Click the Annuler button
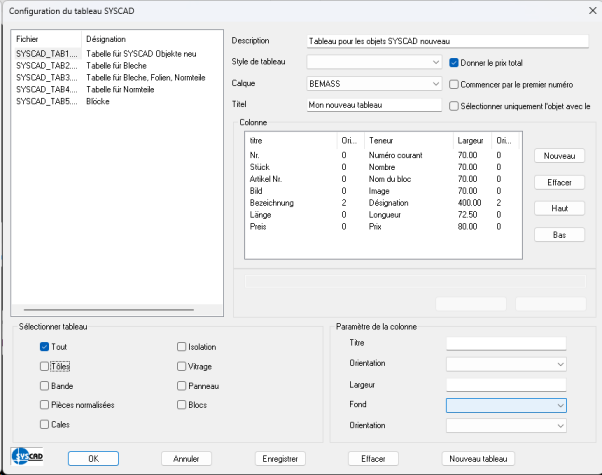The height and width of the screenshot is (475, 602). (x=186, y=458)
